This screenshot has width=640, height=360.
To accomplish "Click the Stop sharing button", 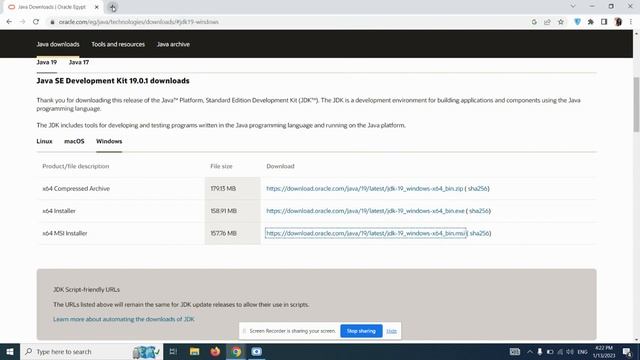I will [361, 331].
